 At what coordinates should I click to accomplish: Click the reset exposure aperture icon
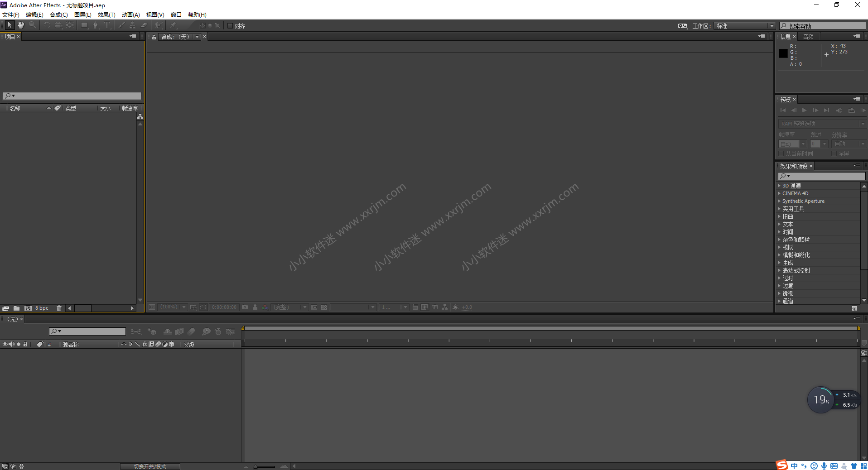[x=456, y=307]
